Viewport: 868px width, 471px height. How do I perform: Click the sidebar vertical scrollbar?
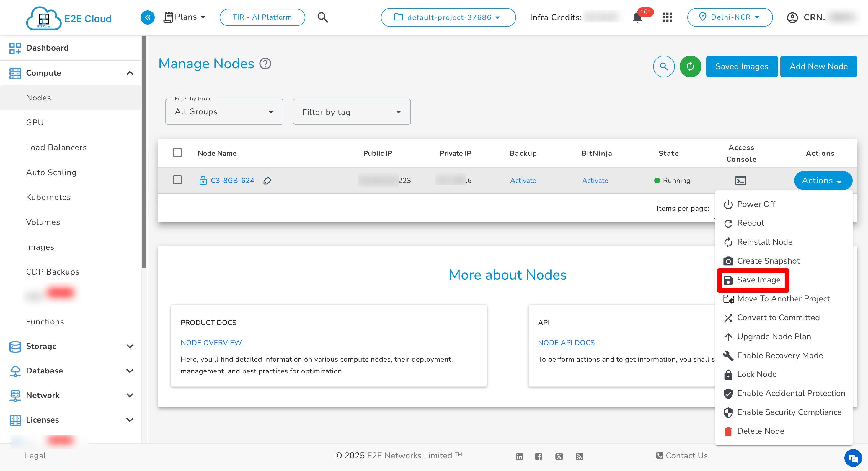144,152
